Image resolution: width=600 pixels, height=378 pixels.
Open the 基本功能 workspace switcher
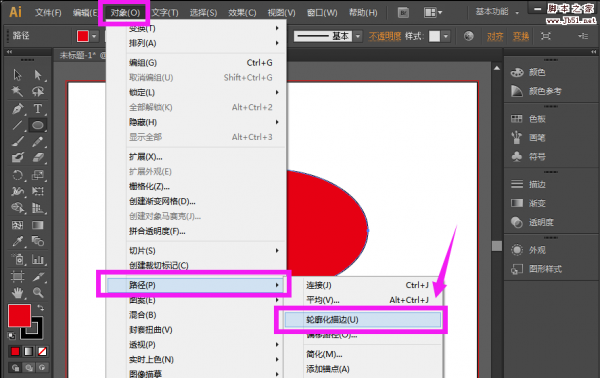[x=497, y=12]
